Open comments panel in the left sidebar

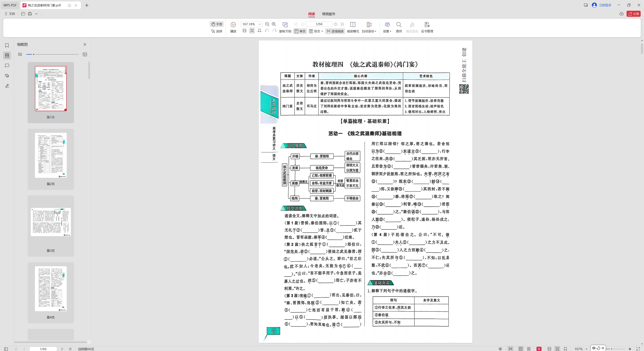point(7,65)
